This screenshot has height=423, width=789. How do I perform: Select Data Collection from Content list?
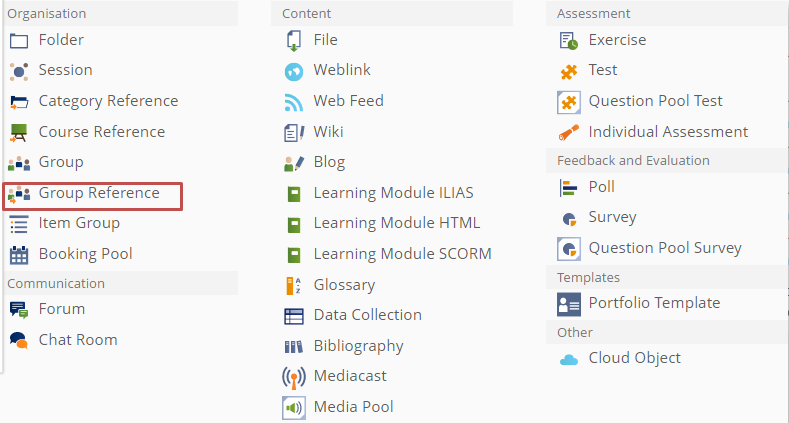click(367, 315)
